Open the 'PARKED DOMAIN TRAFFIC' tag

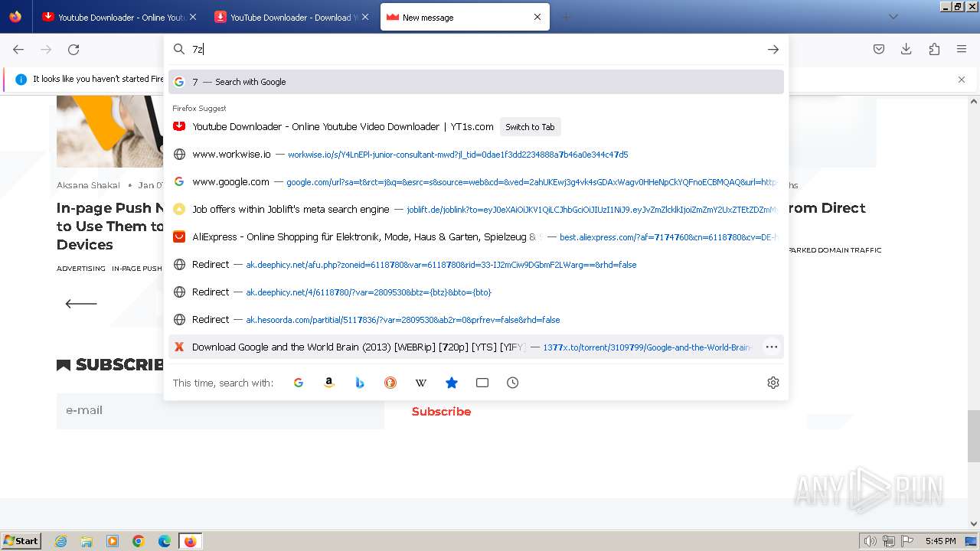coord(835,250)
